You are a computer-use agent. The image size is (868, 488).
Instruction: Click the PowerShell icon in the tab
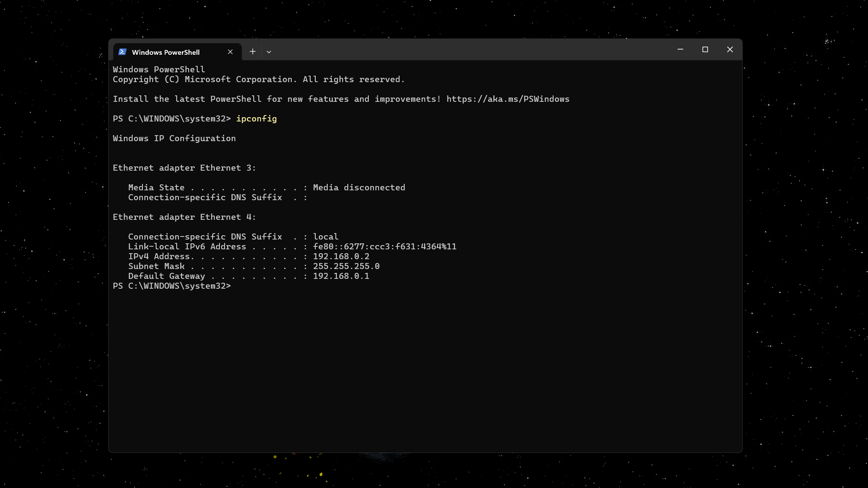tap(122, 52)
